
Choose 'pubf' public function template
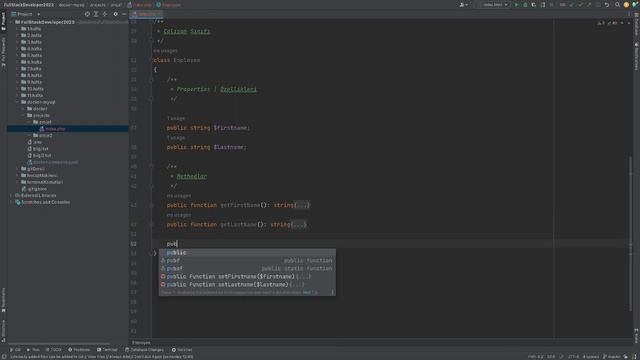point(247,260)
